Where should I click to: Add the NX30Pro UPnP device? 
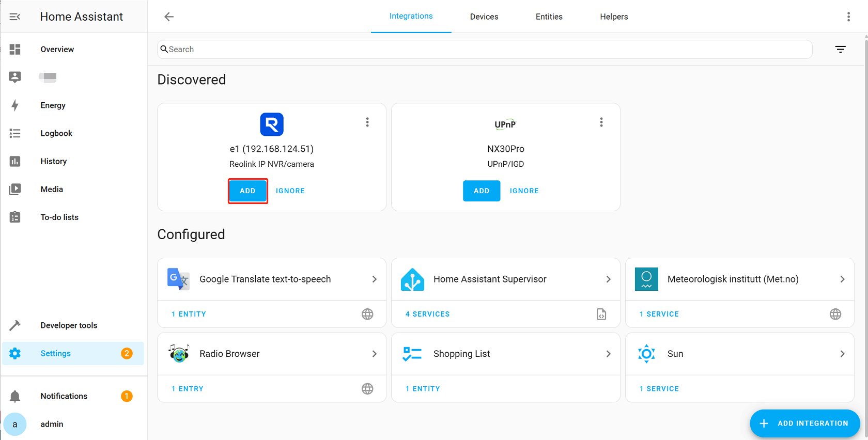coord(482,191)
